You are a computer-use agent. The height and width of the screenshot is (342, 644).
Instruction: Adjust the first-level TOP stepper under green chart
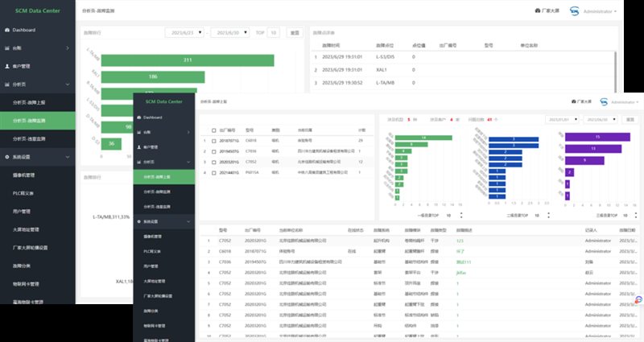(x=461, y=215)
